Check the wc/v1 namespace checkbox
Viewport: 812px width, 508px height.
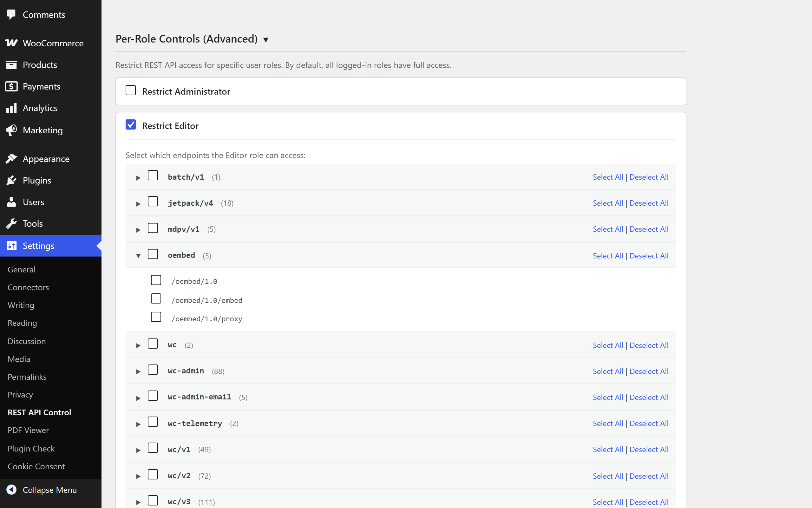[153, 448]
